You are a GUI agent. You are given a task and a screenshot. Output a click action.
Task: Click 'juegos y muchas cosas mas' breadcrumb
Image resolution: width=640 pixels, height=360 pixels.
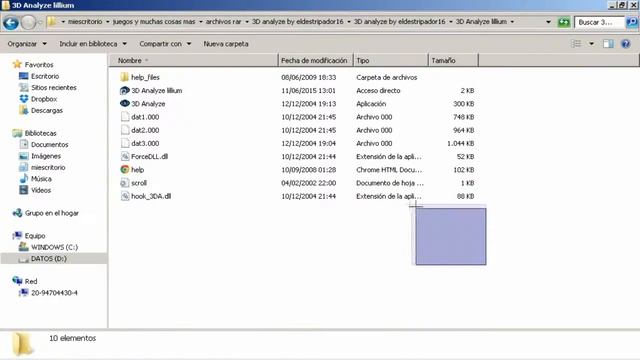(153, 22)
